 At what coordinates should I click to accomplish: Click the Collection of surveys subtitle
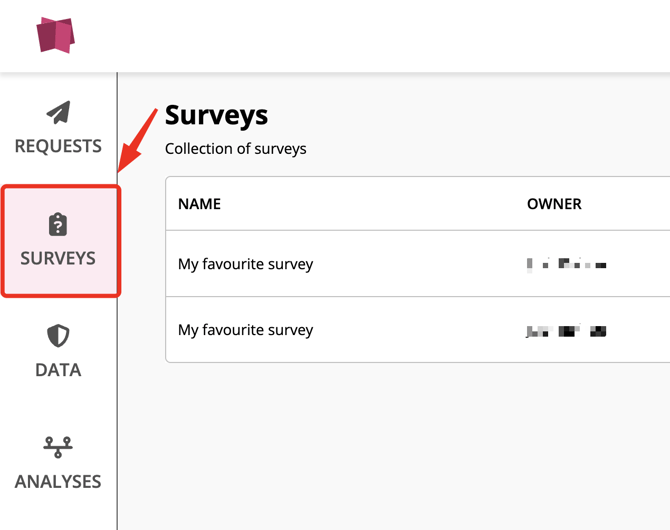coord(236,149)
